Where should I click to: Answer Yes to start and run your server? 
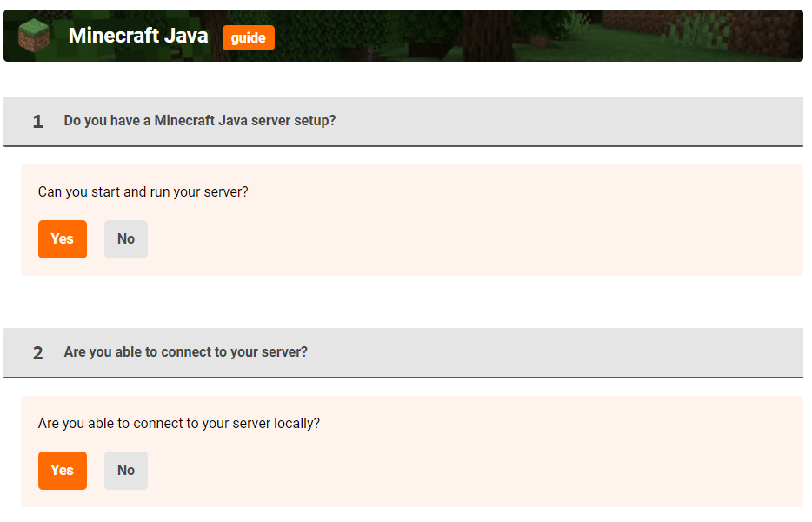pyautogui.click(x=62, y=239)
